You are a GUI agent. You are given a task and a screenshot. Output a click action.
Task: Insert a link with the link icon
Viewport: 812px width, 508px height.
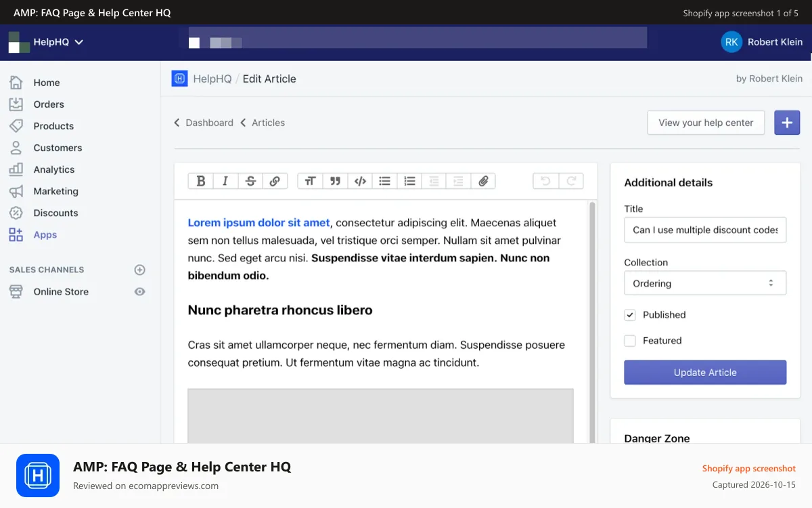coord(275,181)
